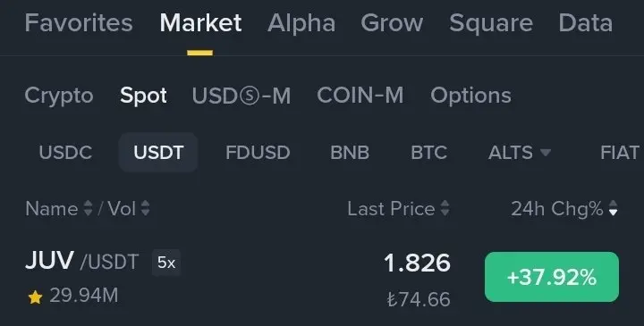Image resolution: width=644 pixels, height=326 pixels.
Task: Open the Favorites tab
Action: [x=79, y=22]
